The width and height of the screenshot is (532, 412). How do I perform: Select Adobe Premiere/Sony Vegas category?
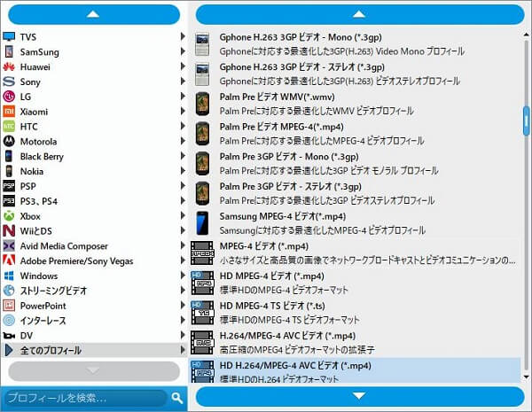(x=94, y=260)
